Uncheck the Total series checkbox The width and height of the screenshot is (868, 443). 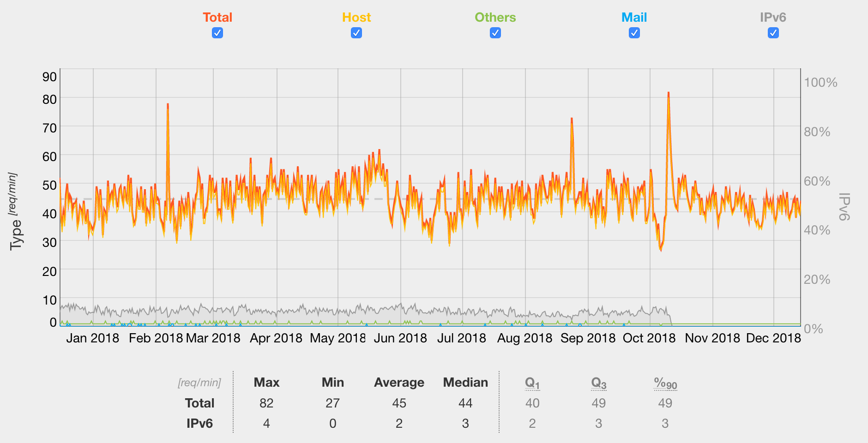point(217,33)
